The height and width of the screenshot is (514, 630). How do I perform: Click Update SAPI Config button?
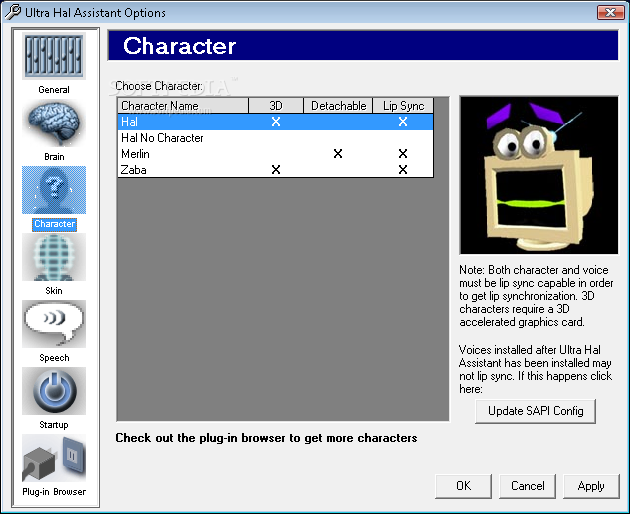pos(535,411)
